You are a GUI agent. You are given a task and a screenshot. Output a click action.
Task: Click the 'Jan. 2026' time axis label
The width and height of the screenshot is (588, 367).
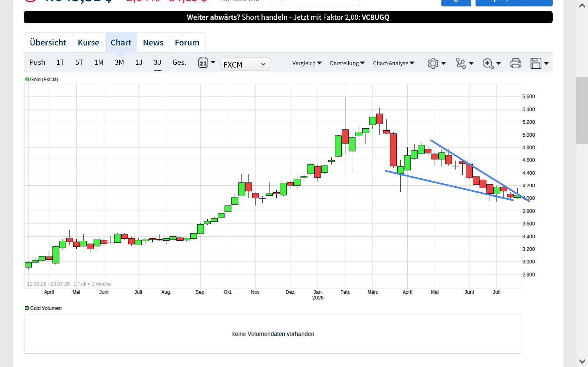318,295
